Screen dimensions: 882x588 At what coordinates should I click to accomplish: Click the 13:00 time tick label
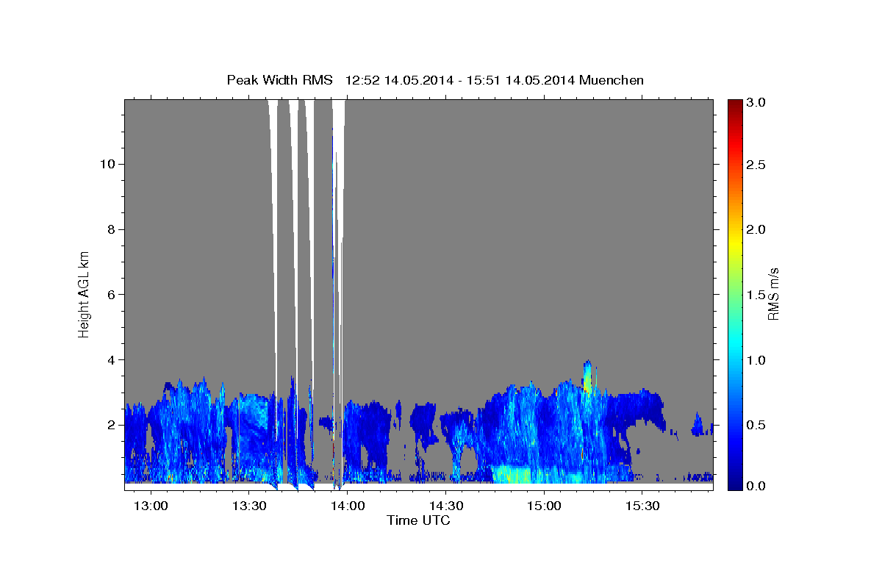pyautogui.click(x=151, y=506)
